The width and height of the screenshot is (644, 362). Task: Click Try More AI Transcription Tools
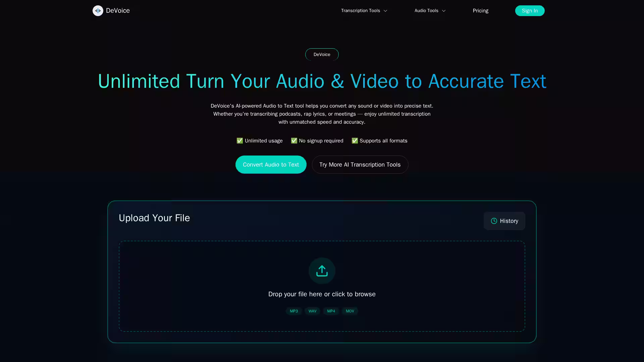pos(360,165)
